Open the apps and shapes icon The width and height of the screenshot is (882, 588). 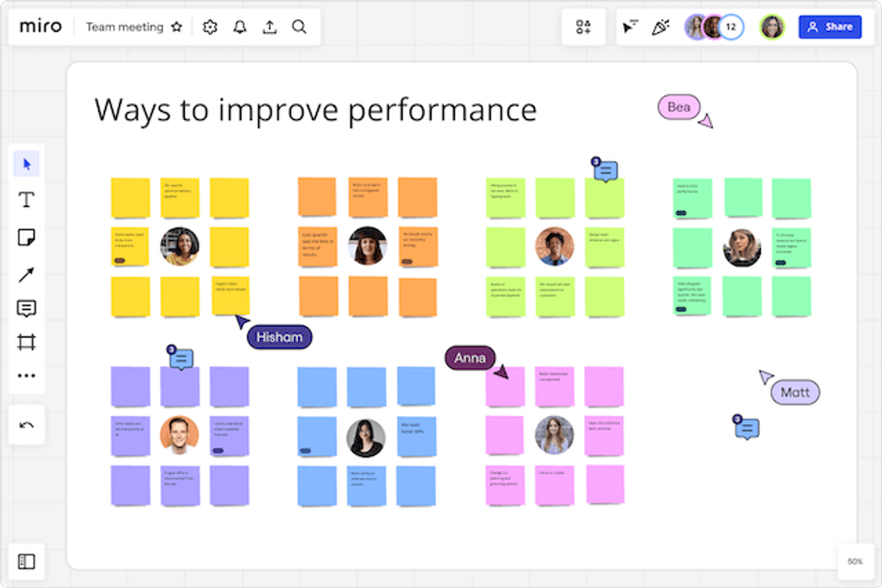(583, 27)
